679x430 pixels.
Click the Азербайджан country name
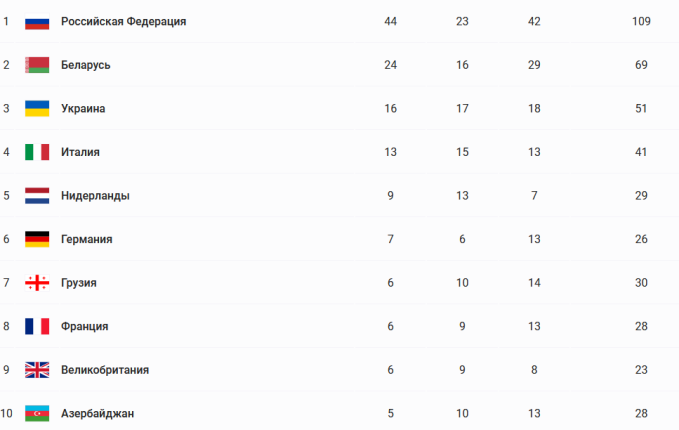pos(97,413)
